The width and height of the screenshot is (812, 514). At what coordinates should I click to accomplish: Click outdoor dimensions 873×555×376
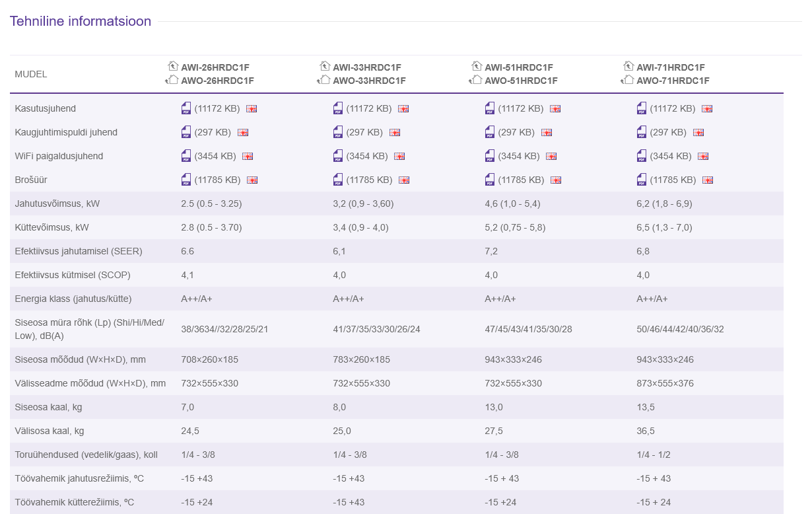click(665, 383)
